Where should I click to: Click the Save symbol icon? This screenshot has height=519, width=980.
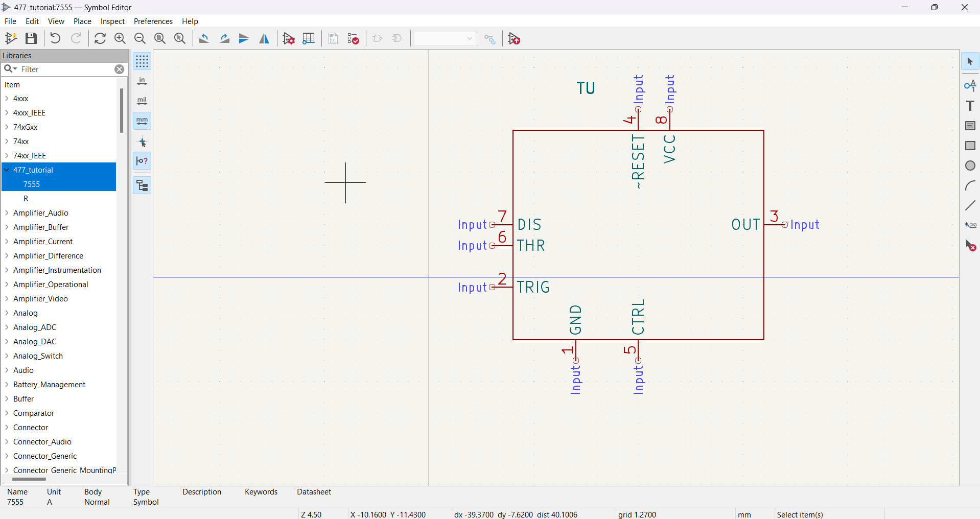point(31,38)
